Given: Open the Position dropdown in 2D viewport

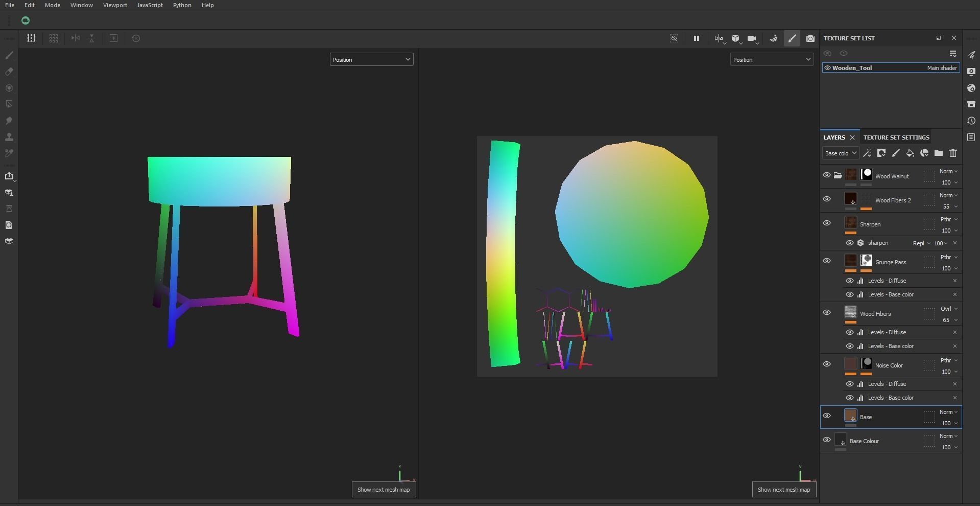Looking at the screenshot, I should (772, 60).
